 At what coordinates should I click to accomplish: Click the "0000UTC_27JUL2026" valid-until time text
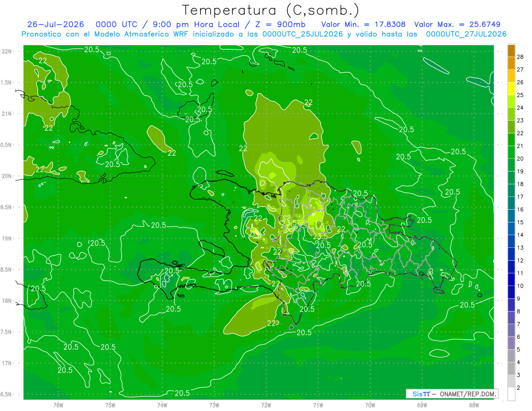466,34
